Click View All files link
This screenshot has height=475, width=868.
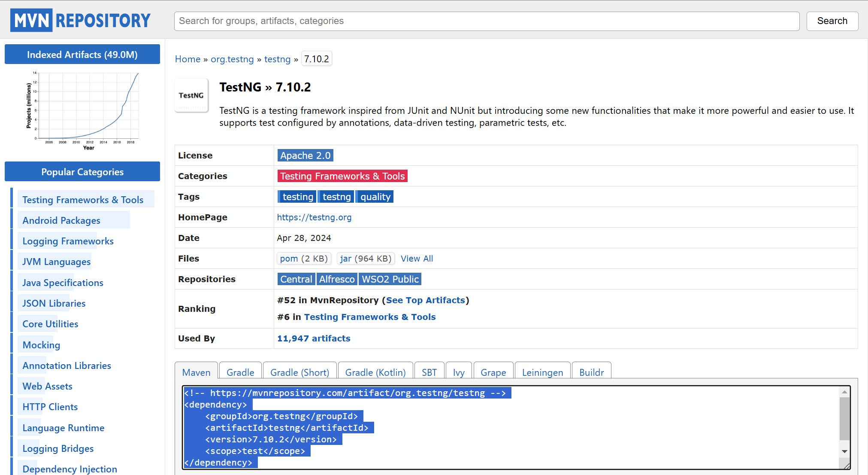click(x=417, y=259)
